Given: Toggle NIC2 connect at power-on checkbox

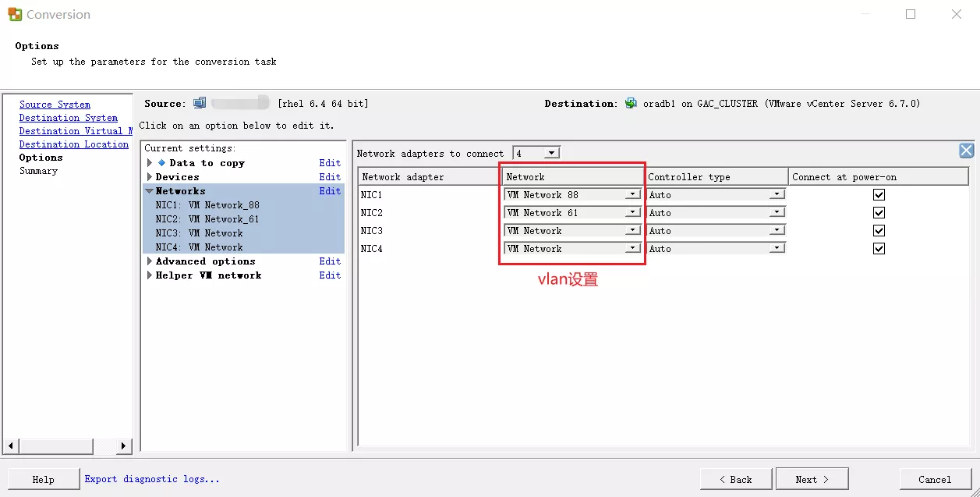Looking at the screenshot, I should (x=879, y=213).
